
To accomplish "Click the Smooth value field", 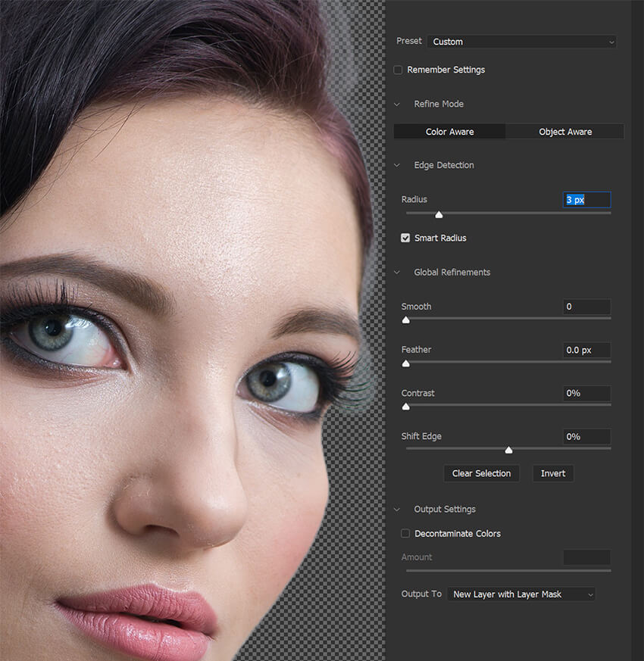I will tap(587, 307).
